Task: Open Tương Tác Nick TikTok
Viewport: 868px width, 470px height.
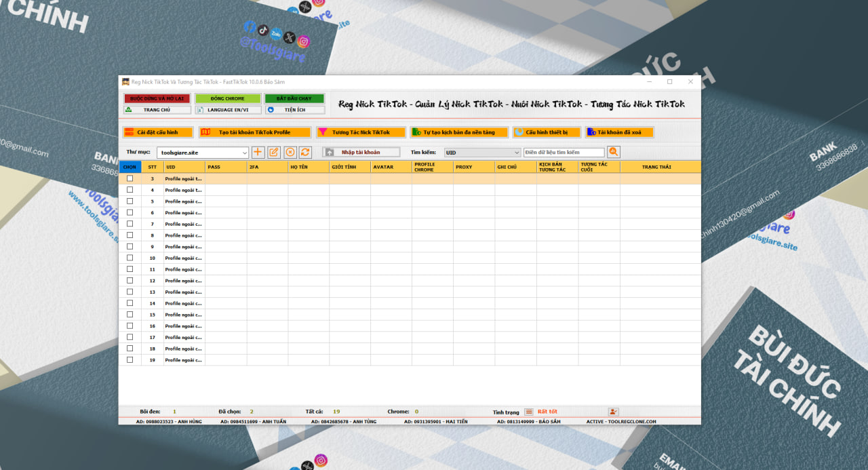Action: [361, 132]
